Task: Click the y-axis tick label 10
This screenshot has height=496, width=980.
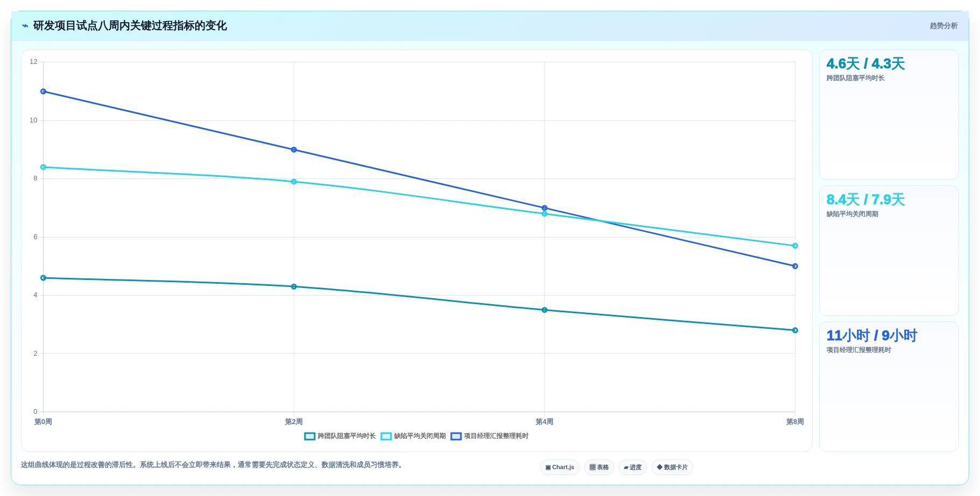Action: (33, 120)
